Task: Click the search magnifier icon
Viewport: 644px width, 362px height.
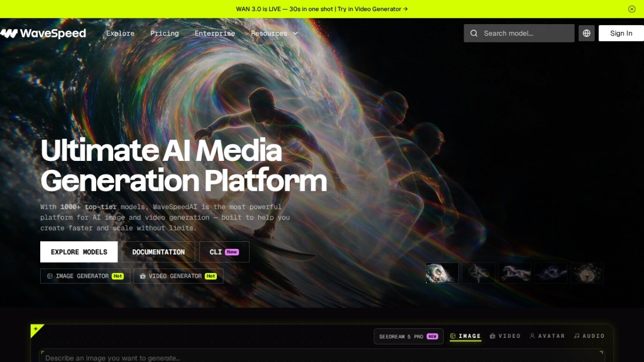Action: [x=474, y=33]
